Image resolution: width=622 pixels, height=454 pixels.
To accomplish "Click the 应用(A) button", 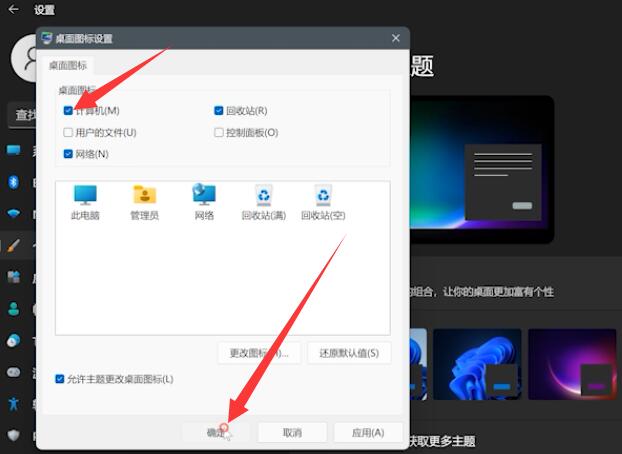I will [368, 433].
